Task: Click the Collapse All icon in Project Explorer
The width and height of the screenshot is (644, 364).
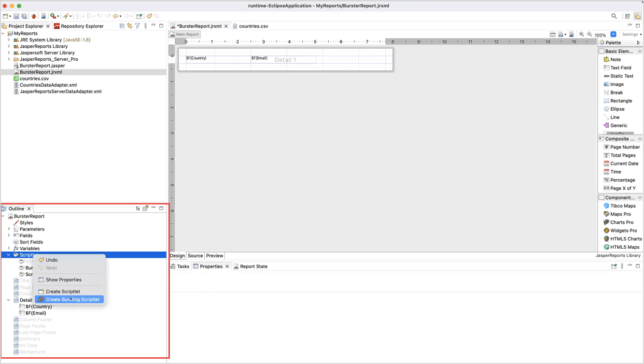Action: tap(122, 26)
